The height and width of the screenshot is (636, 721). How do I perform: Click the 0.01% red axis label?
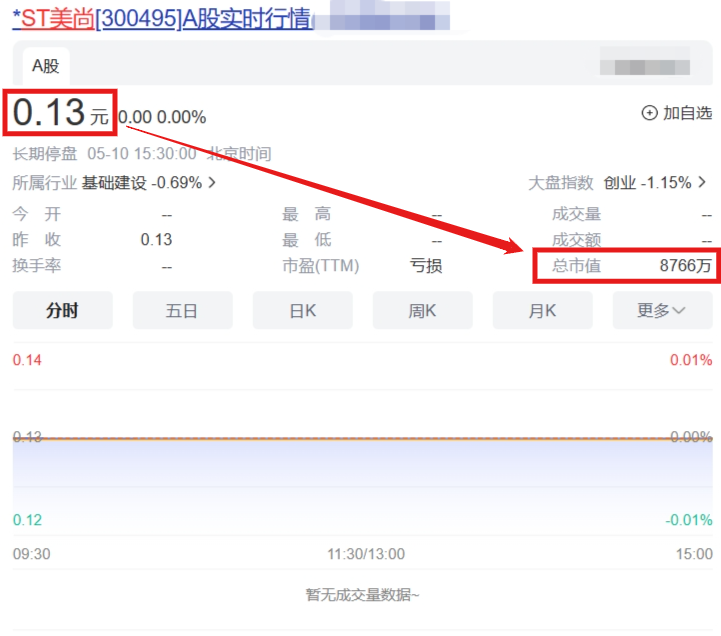click(691, 360)
